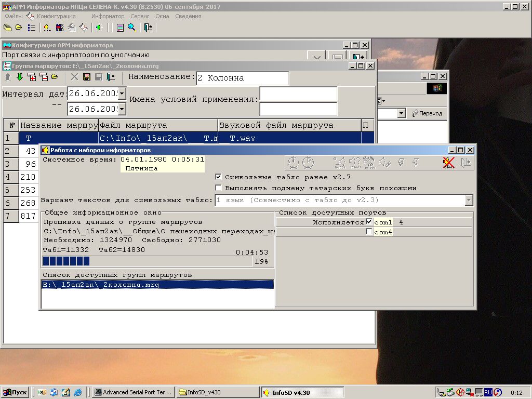Open the Конфигурация menu
The width and height of the screenshot is (532, 399).
coord(56,16)
